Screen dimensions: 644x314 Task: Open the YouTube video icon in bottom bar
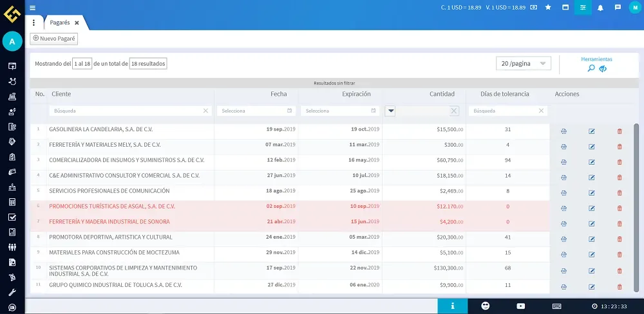click(x=520, y=306)
